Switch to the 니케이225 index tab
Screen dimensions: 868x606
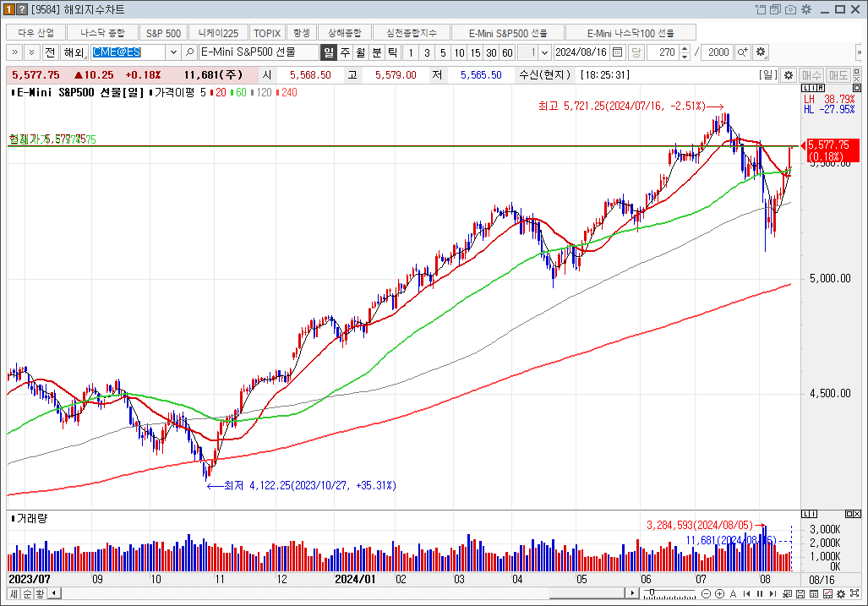click(x=218, y=33)
